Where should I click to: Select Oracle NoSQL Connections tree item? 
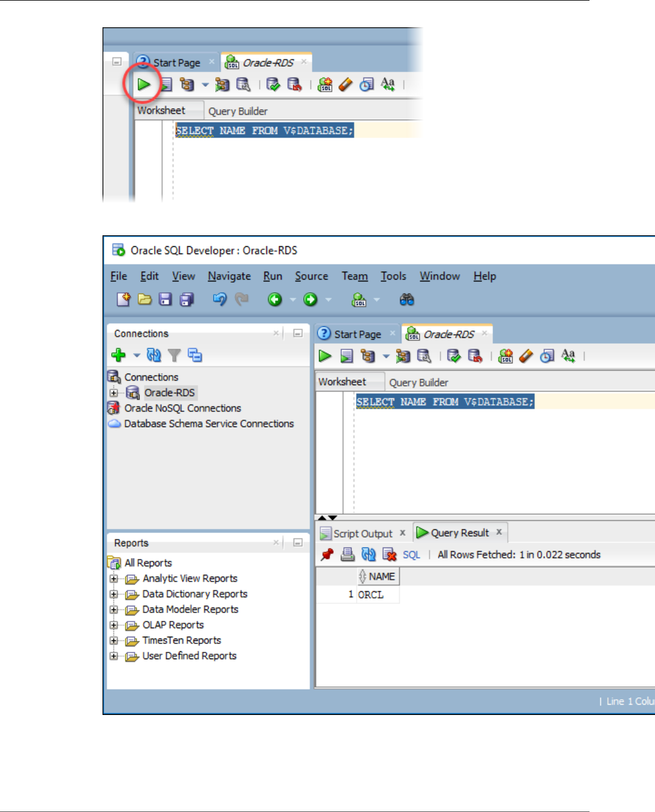[183, 408]
